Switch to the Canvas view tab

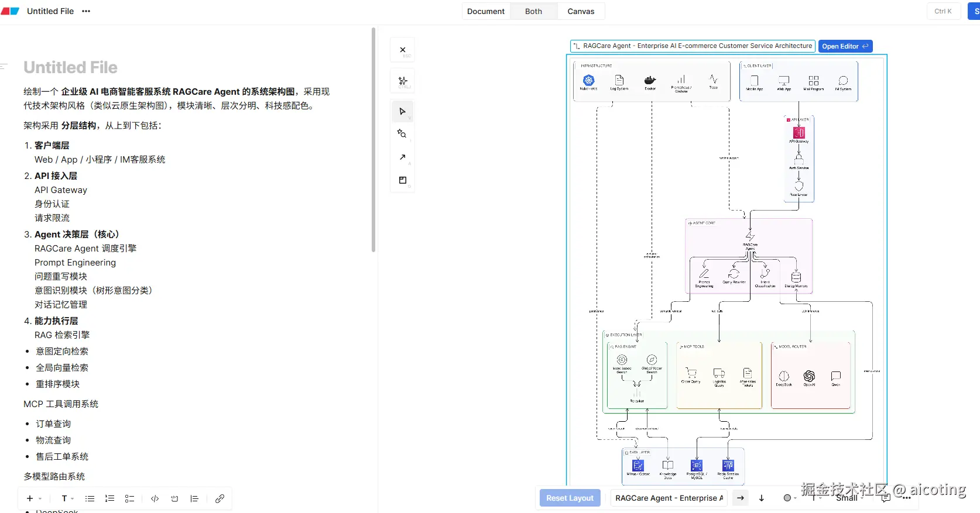click(581, 11)
